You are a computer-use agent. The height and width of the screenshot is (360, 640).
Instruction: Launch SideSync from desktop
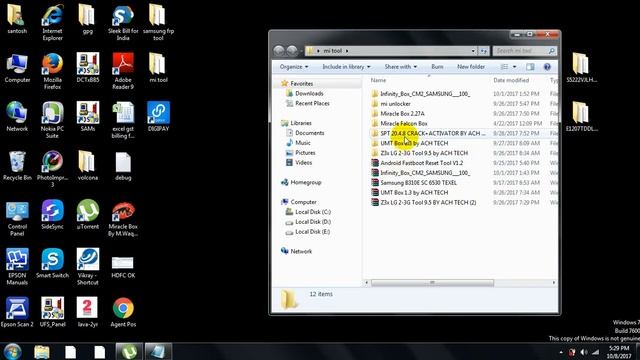52,215
